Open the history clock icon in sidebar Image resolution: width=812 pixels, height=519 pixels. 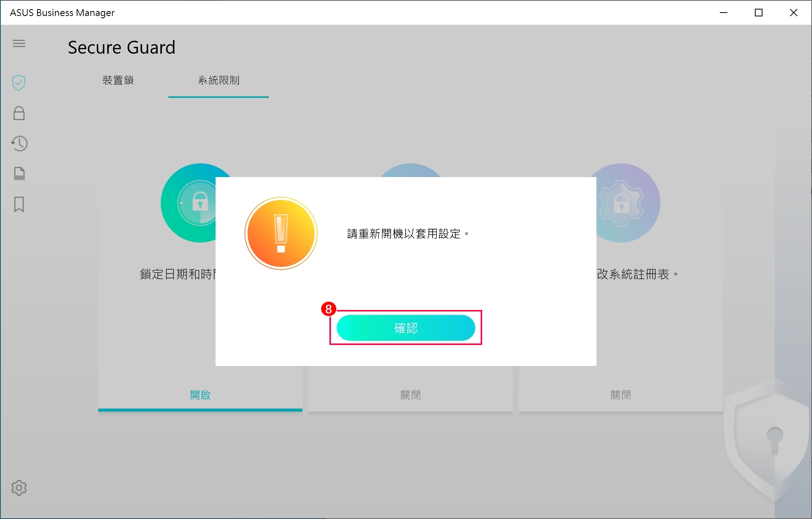19,144
